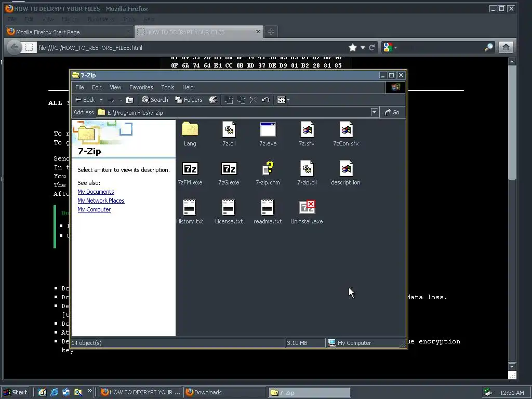
Task: Switch to Mozilla Firefox Start Page tab
Action: pos(69,32)
